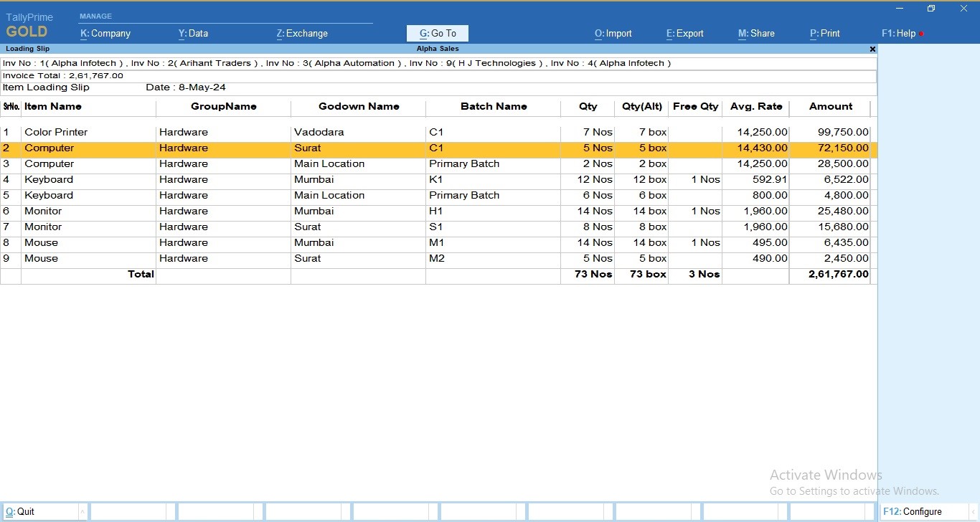This screenshot has height=522, width=980.
Task: Open the Z: Exchange menu
Action: 301,33
